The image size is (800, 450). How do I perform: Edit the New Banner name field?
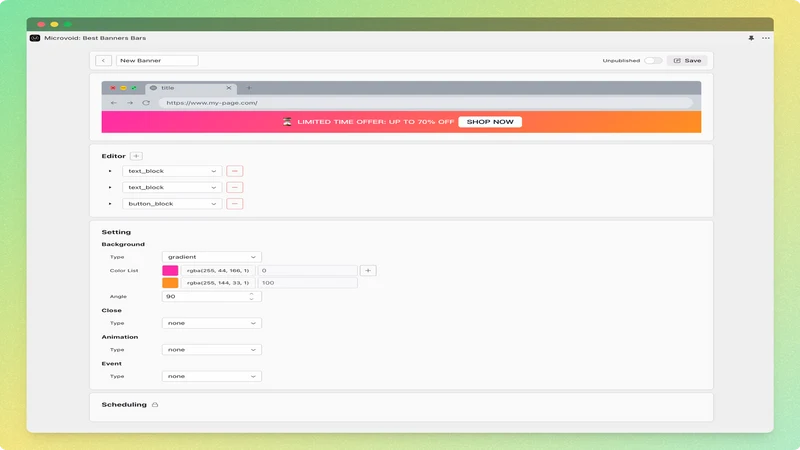(157, 61)
